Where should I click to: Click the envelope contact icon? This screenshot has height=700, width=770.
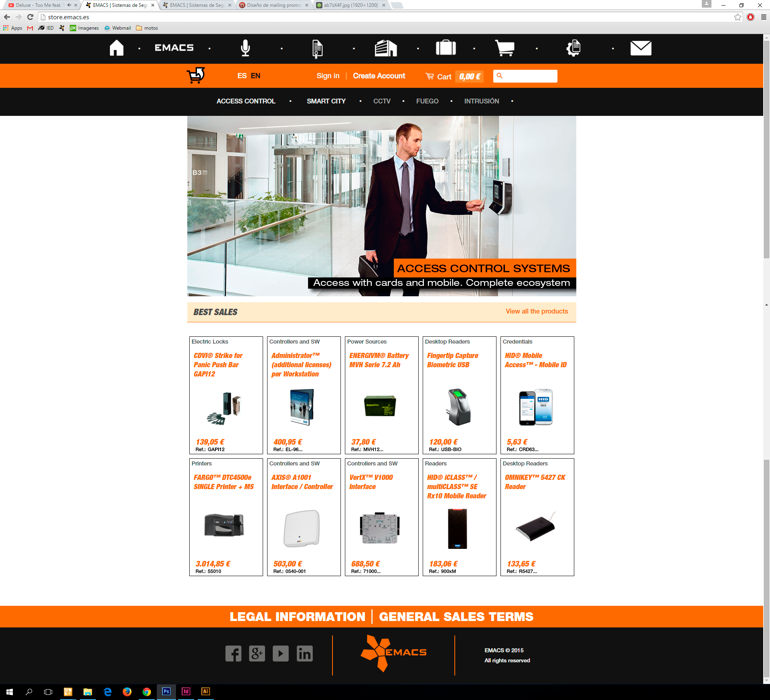(641, 48)
